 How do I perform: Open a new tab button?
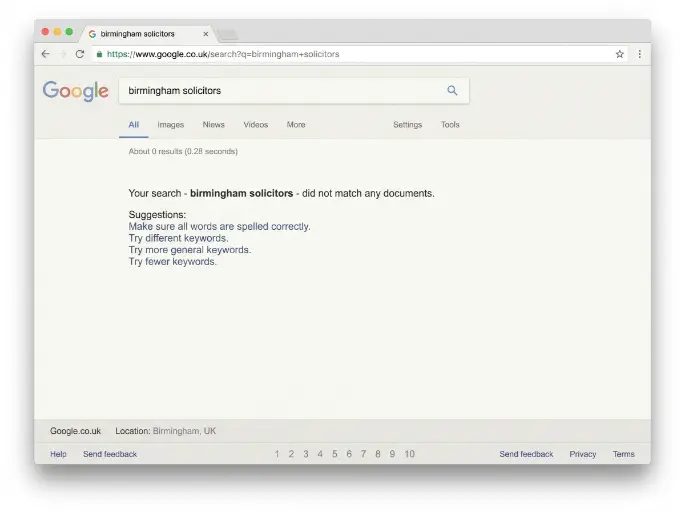tap(228, 34)
